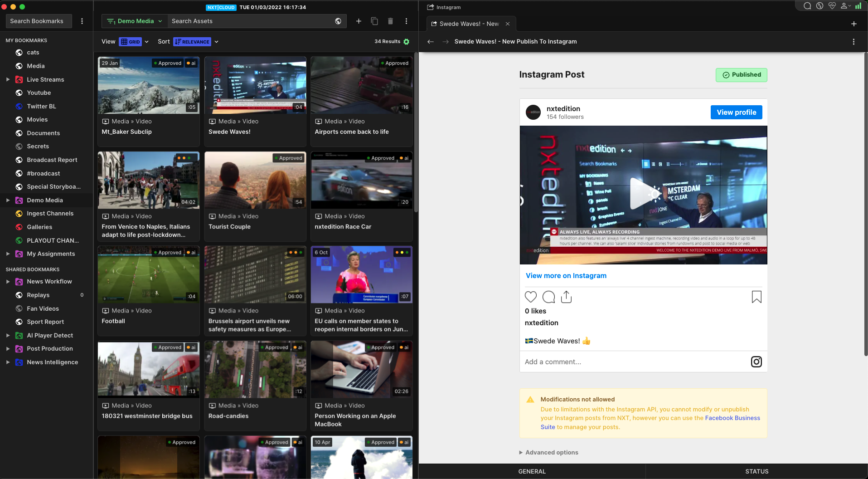Open the Facebook Business Suite link
868x479 pixels.
pos(732,418)
